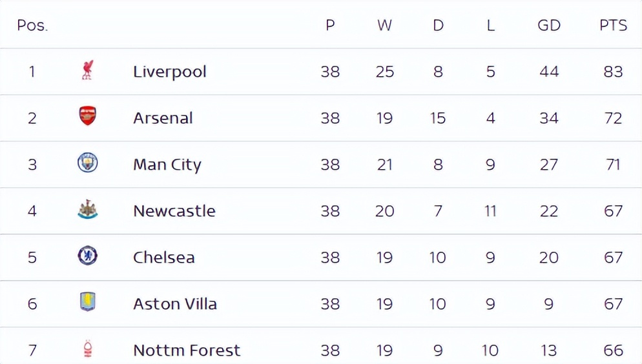
Task: Open the Liverpool team link
Action: (169, 71)
